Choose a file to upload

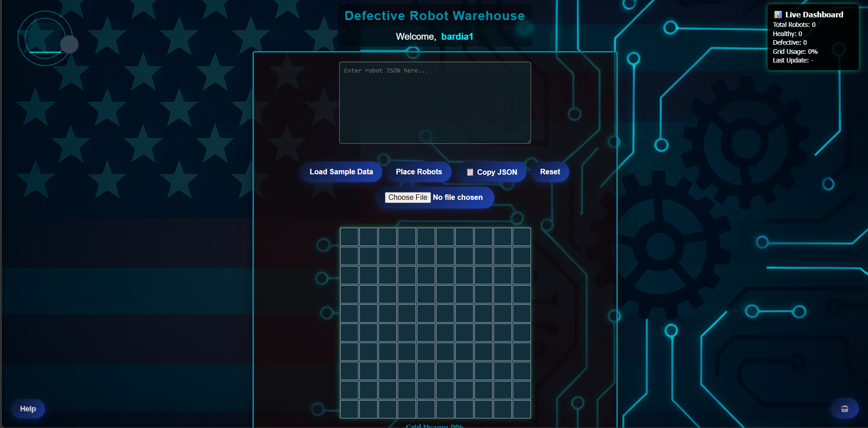(408, 197)
